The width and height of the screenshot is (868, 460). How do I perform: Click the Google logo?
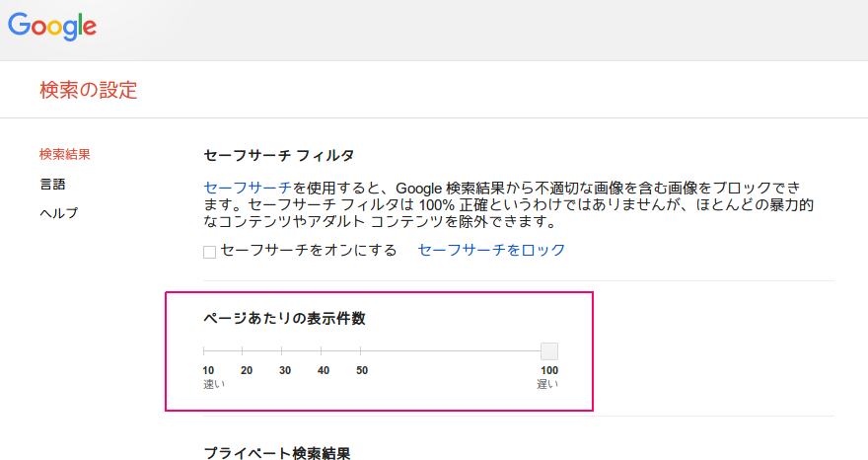52,26
